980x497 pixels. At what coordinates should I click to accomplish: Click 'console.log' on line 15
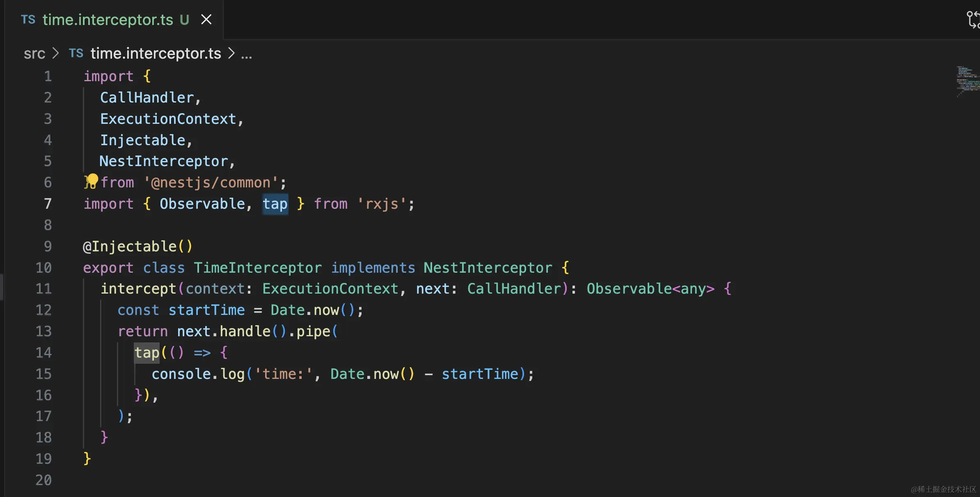(198, 374)
